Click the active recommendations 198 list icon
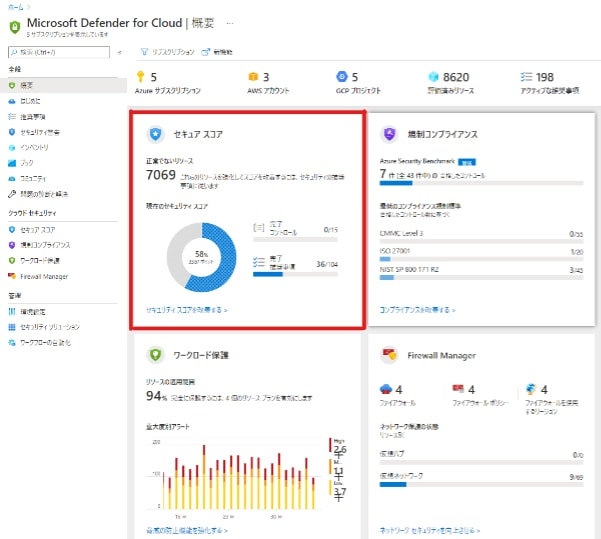This screenshot has height=539, width=601. pyautogui.click(x=526, y=77)
